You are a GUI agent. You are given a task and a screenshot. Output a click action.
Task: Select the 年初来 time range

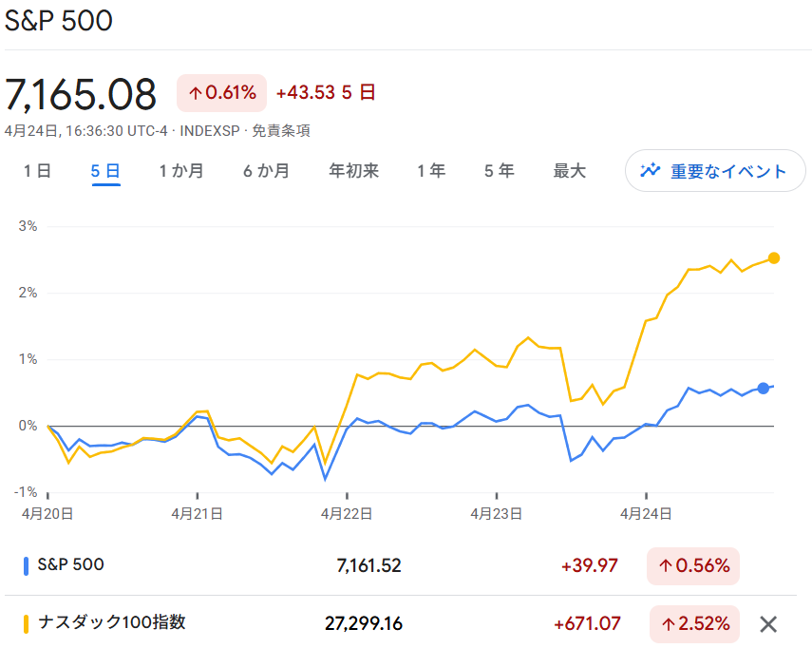(353, 171)
